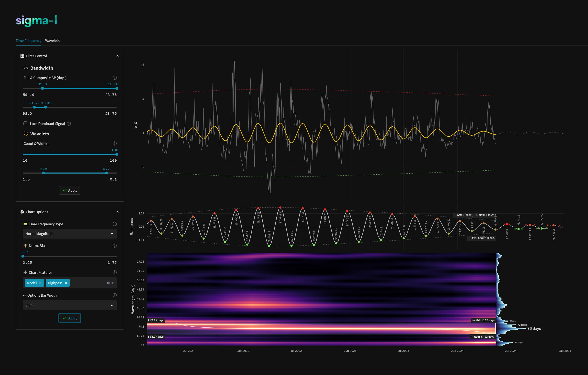Screen dimensions: 588x375
Task: Click the Time Frequency Type icon
Action: coord(25,224)
